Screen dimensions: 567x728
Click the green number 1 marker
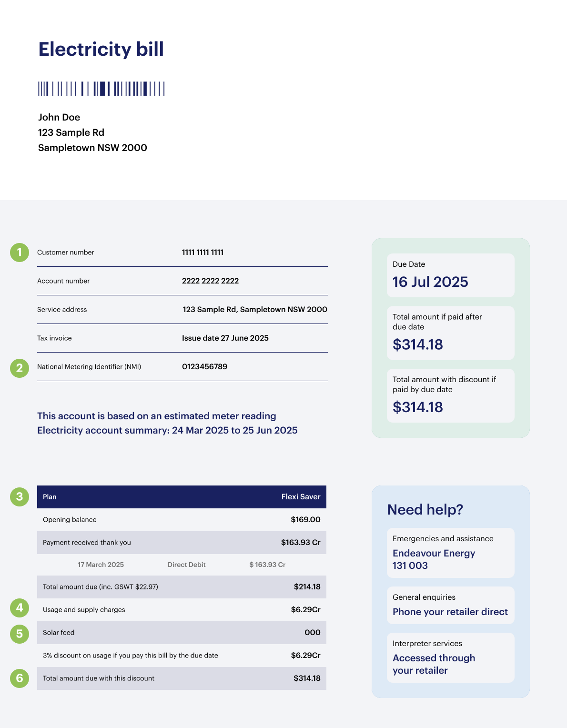point(20,253)
